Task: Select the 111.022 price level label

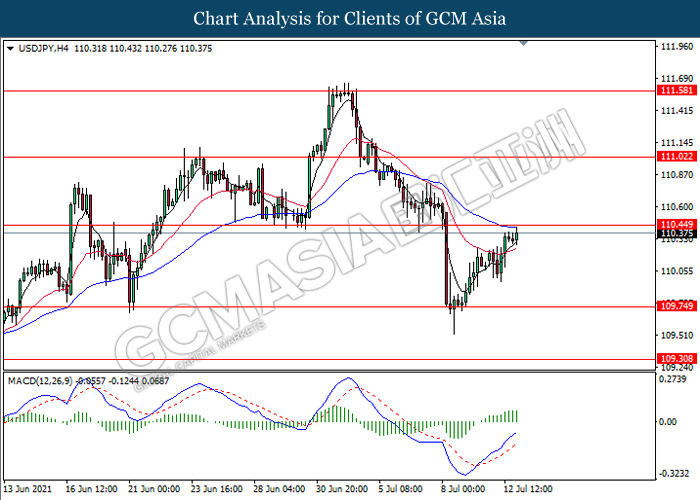Action: tap(677, 157)
